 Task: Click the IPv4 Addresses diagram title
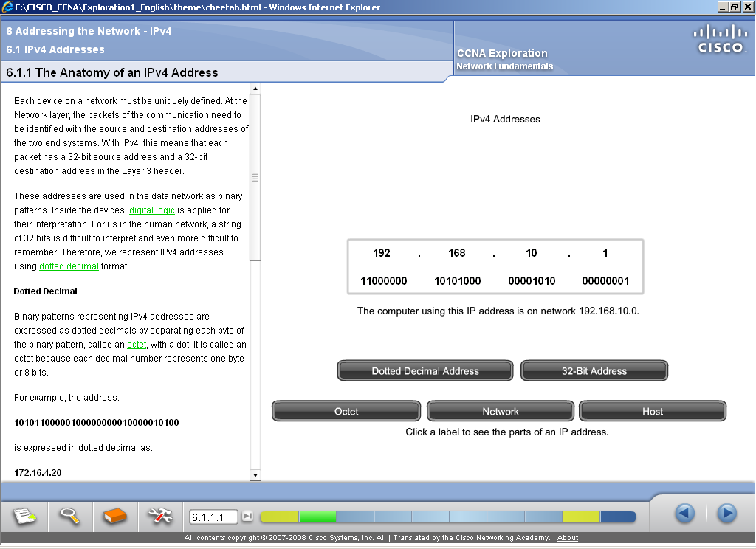(x=505, y=119)
